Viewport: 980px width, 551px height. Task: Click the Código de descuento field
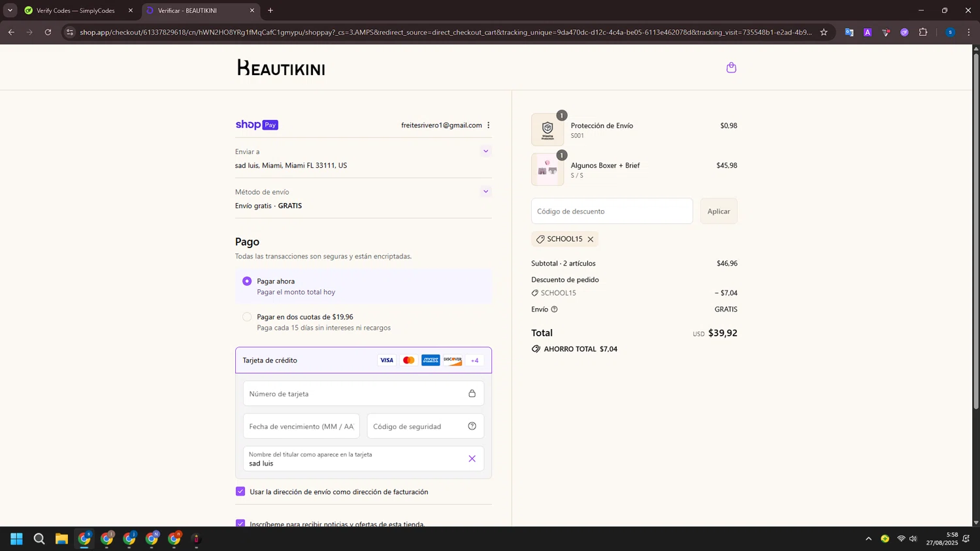click(x=612, y=211)
